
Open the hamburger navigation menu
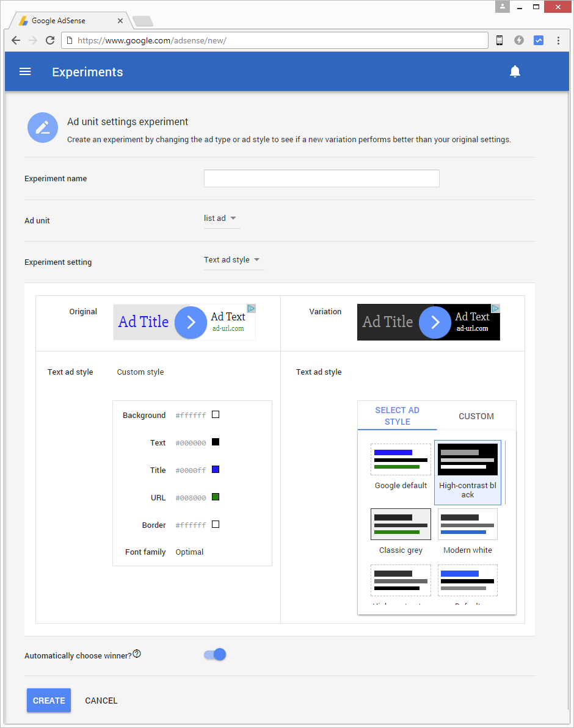click(25, 71)
